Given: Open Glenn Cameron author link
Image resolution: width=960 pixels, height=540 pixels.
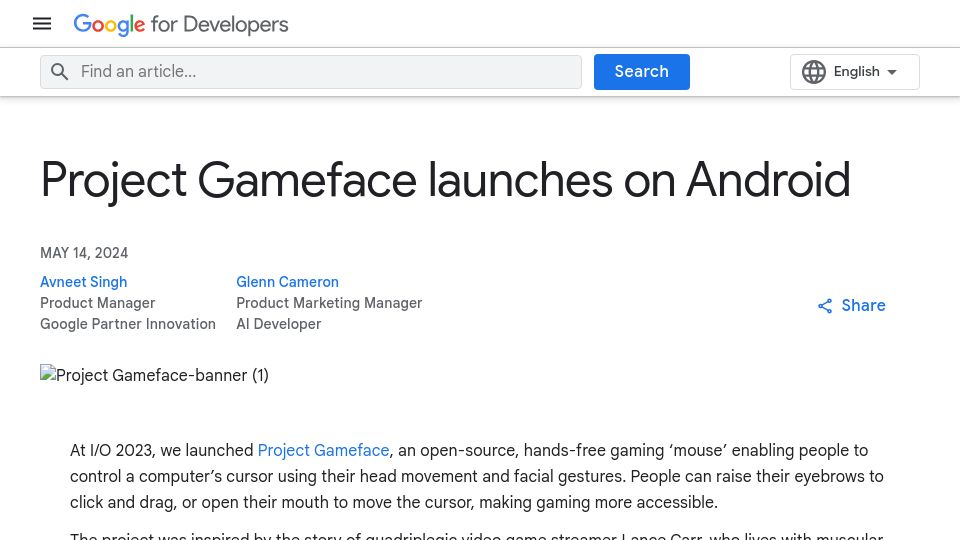Looking at the screenshot, I should (x=287, y=282).
